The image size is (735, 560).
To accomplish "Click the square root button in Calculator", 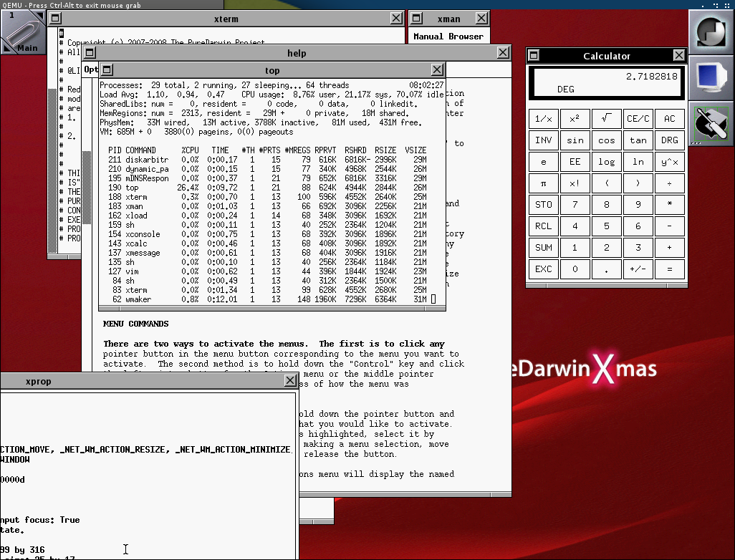I will tap(606, 119).
